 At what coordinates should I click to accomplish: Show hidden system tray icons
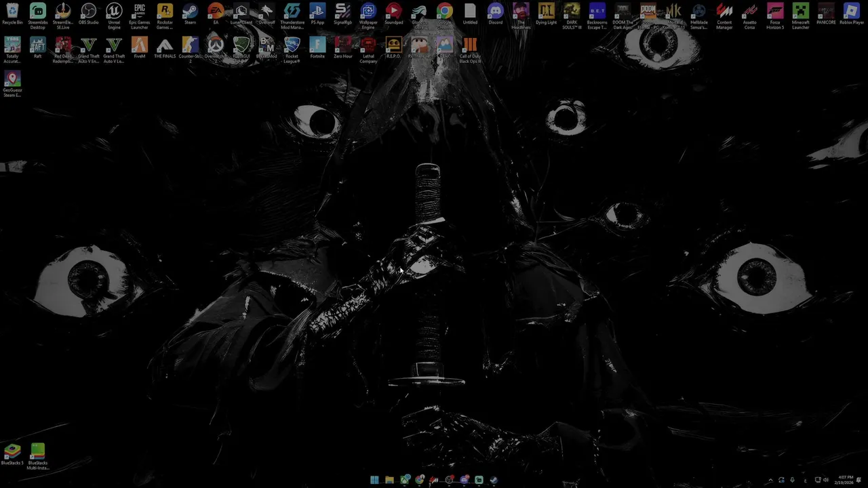coord(770,480)
